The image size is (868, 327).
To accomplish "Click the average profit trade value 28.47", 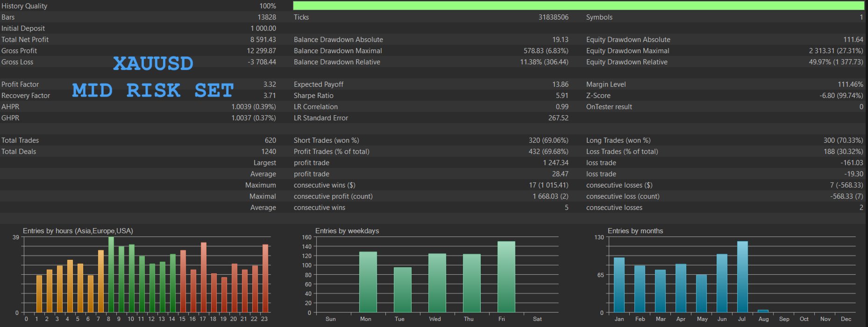I will [x=561, y=174].
